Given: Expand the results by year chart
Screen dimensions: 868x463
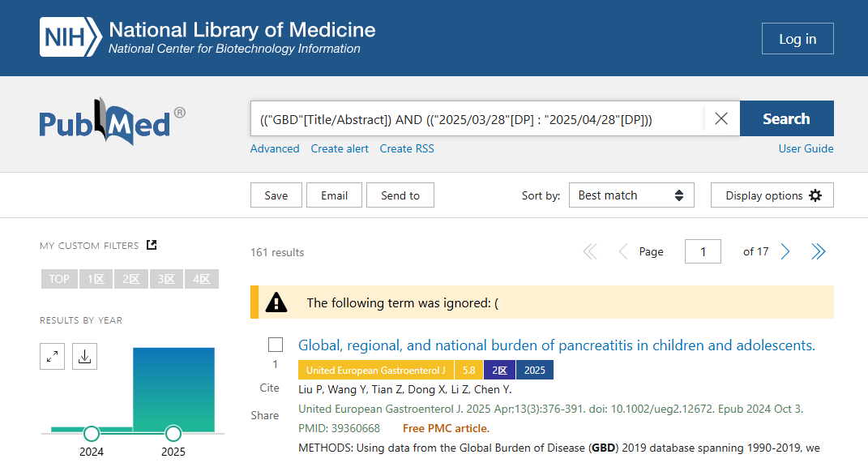Looking at the screenshot, I should tap(52, 357).
